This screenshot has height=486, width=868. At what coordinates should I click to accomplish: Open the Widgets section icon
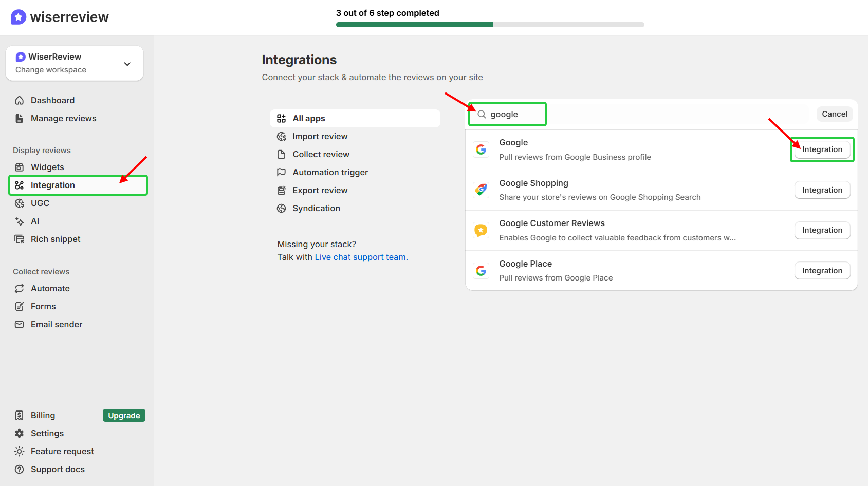coord(19,166)
